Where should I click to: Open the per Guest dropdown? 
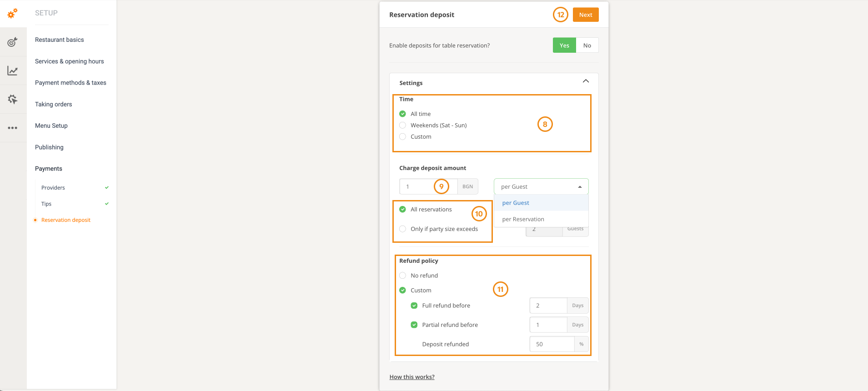pos(541,187)
